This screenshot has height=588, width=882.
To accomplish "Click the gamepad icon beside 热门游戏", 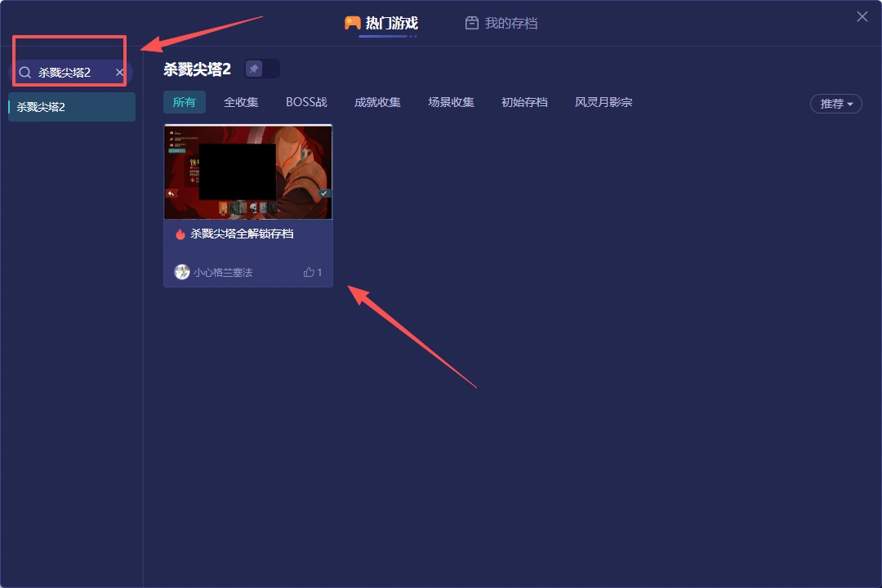I will click(x=353, y=24).
